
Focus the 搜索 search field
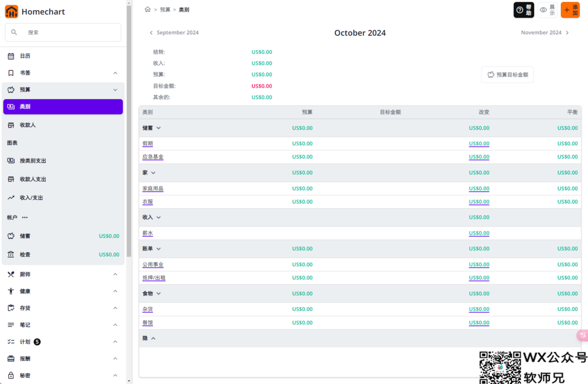(x=63, y=32)
